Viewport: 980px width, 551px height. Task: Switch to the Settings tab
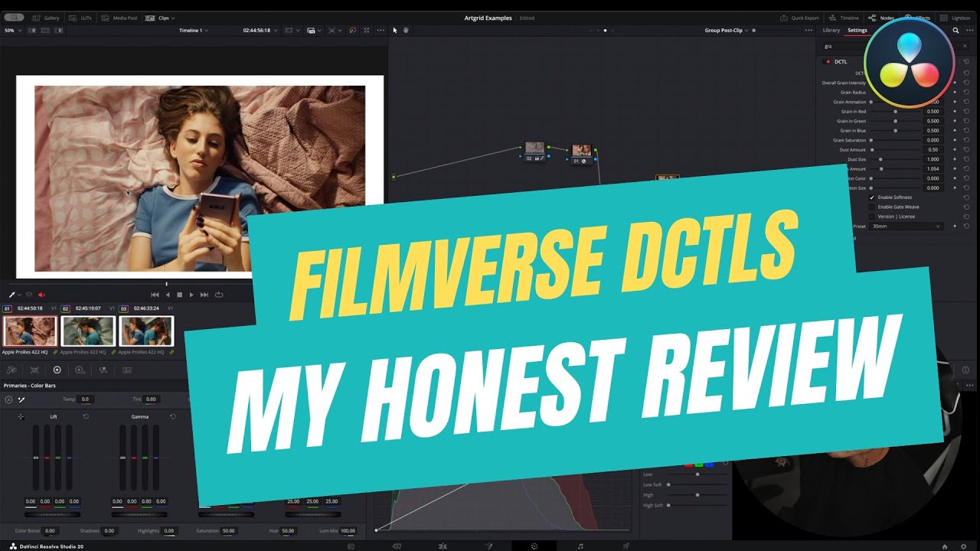(x=857, y=31)
